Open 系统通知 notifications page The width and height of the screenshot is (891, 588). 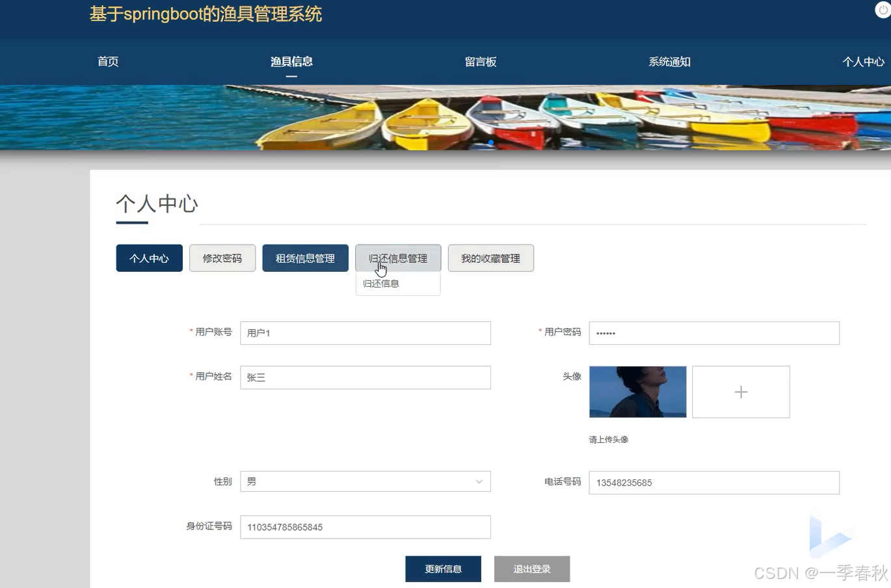pos(670,62)
